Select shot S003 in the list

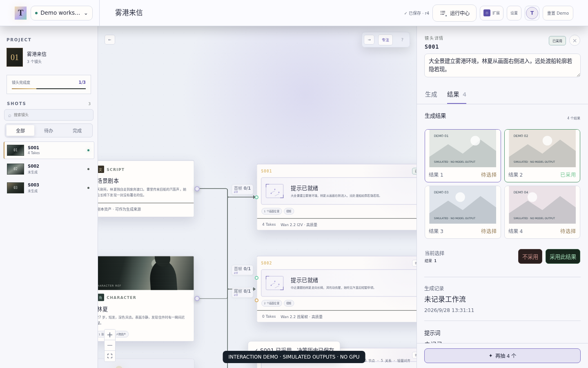[x=49, y=188]
